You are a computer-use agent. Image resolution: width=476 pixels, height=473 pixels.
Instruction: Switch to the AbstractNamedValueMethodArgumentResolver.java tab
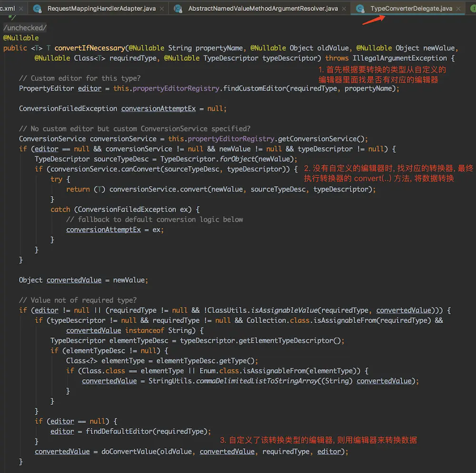263,9
